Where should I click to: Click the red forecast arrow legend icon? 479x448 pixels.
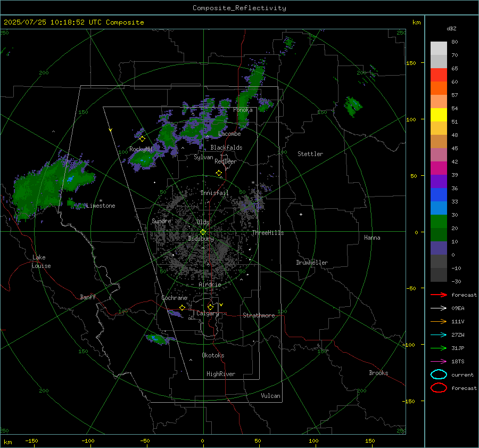click(439, 295)
